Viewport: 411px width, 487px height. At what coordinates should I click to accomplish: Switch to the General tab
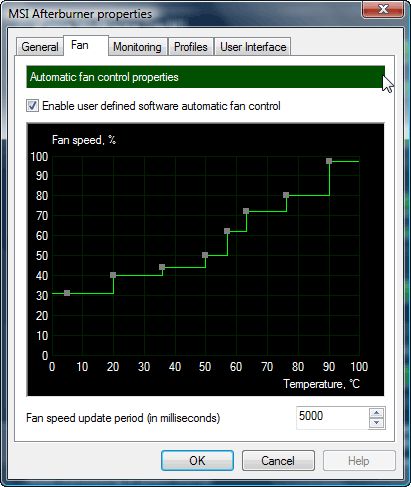click(40, 47)
